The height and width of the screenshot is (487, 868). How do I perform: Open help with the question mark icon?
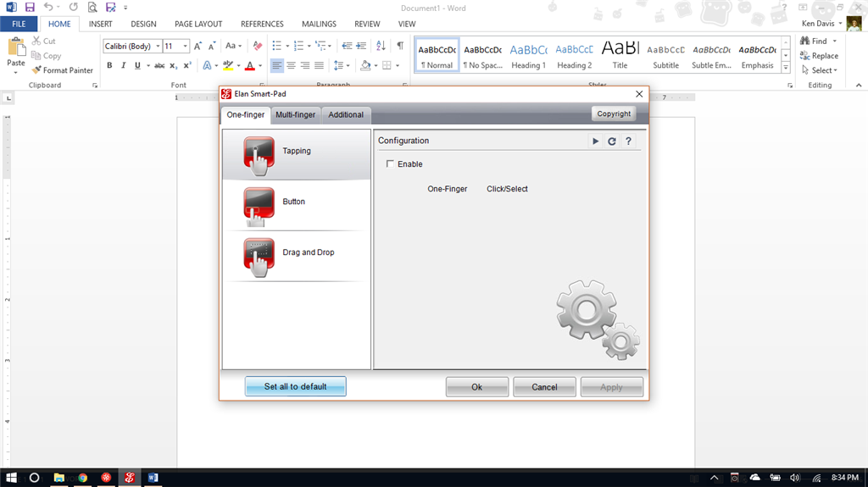[628, 141]
